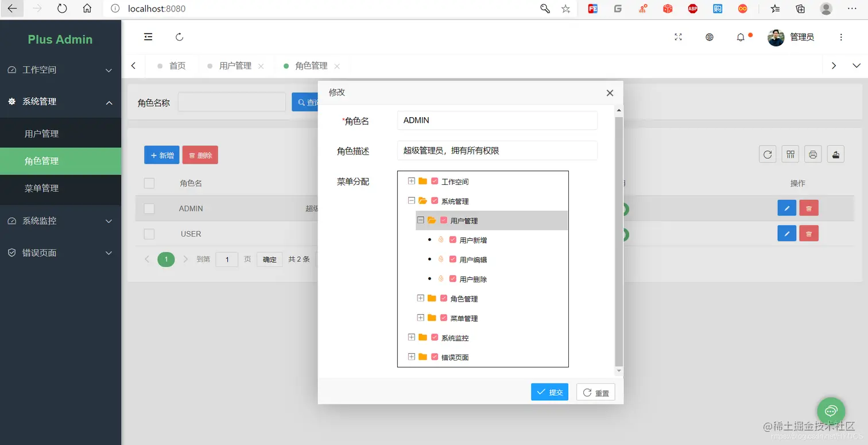Submit the role edit with 提交 button
868x445 pixels.
pyautogui.click(x=549, y=392)
